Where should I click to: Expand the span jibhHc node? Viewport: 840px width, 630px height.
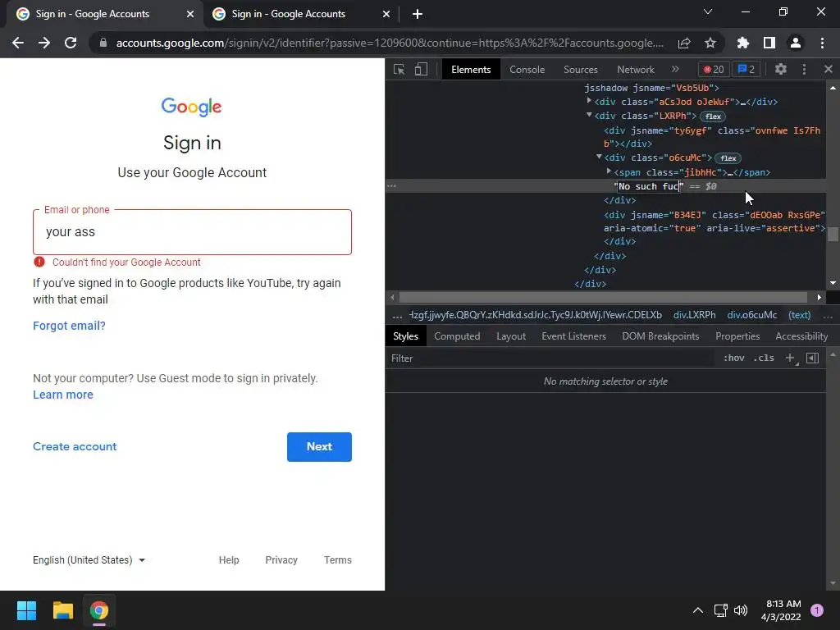pyautogui.click(x=609, y=171)
